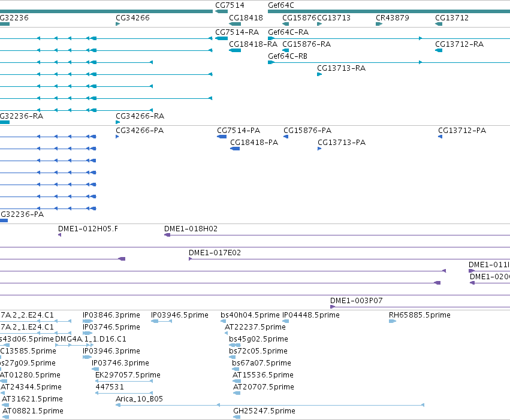The image size is (510, 420).
Task: Click the Gef64C gene label
Action: pos(281,5)
